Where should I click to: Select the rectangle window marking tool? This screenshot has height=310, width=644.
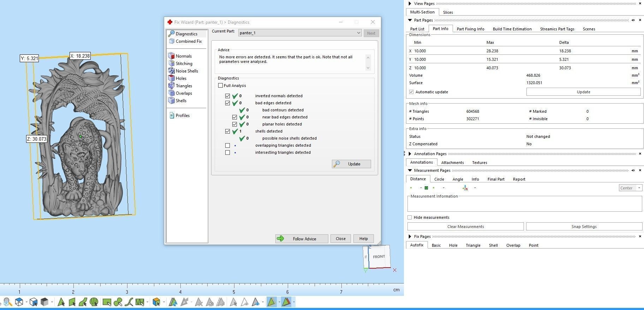click(x=107, y=302)
